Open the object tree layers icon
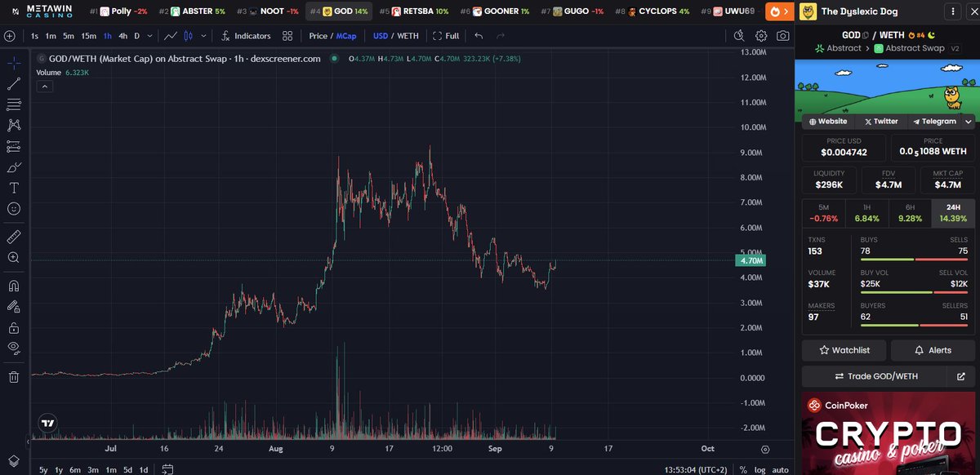Screen dimensions: 980x475 click(x=14, y=461)
